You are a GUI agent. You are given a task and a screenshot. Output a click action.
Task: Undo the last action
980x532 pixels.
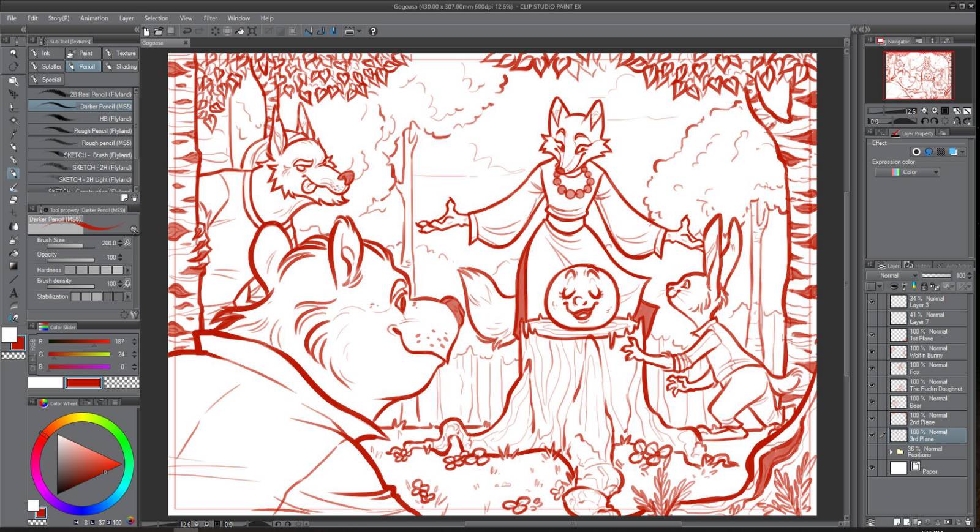click(x=187, y=31)
